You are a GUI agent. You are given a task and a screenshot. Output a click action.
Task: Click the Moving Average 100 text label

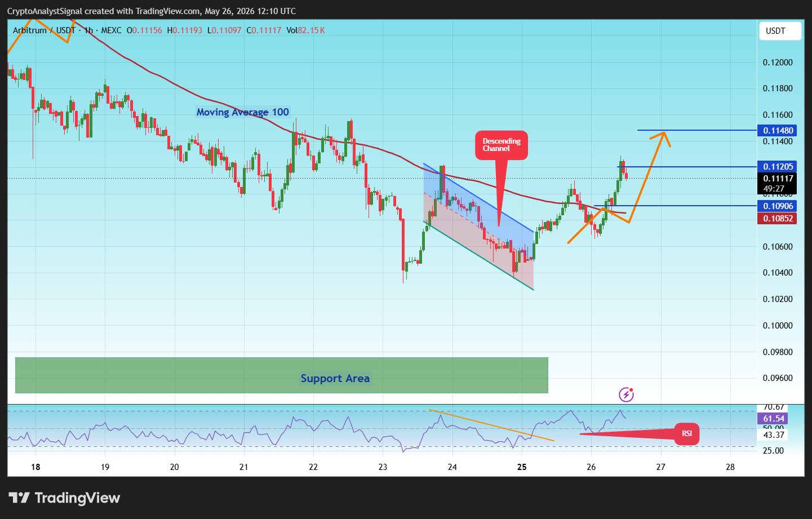click(242, 112)
